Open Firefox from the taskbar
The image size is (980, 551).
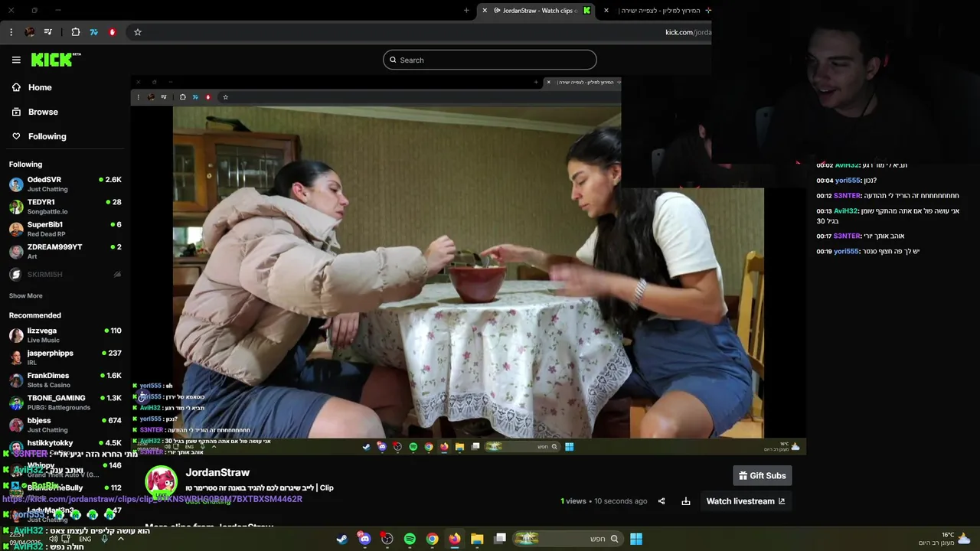click(x=455, y=539)
